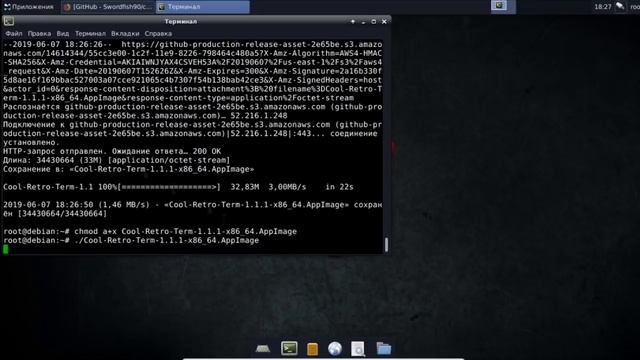Open the Правка menu

coord(39,33)
